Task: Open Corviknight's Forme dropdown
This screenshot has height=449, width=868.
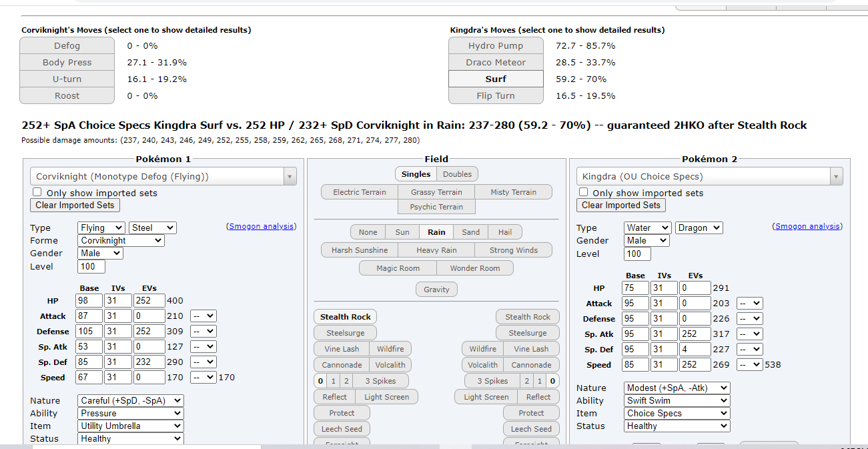Action: (121, 241)
